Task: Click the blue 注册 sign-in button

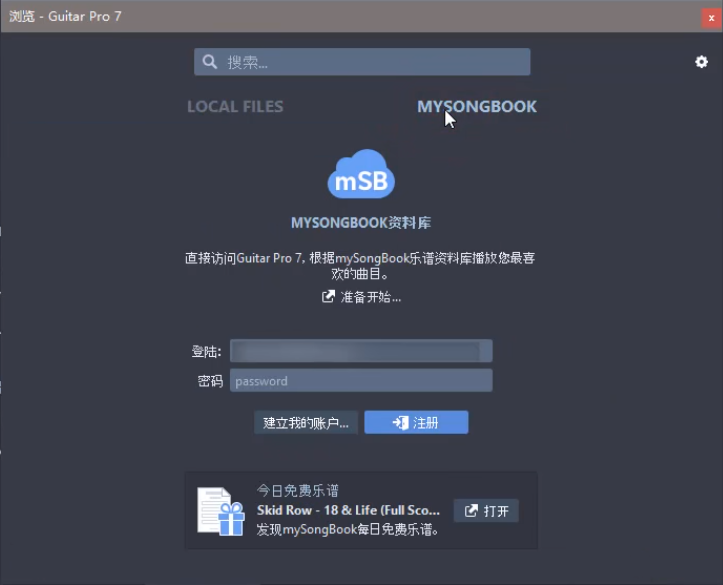Action: [416, 423]
